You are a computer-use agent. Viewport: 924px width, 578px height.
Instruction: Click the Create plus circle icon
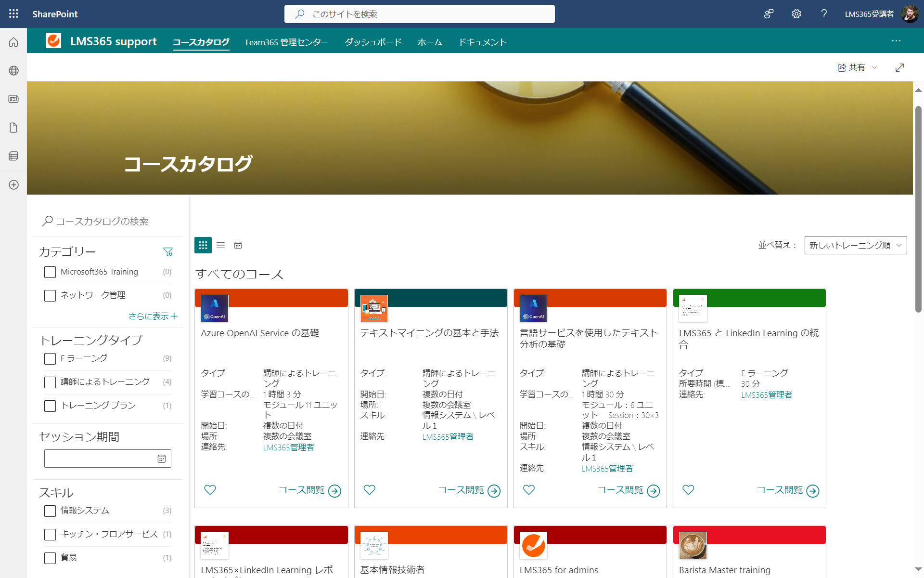point(13,185)
